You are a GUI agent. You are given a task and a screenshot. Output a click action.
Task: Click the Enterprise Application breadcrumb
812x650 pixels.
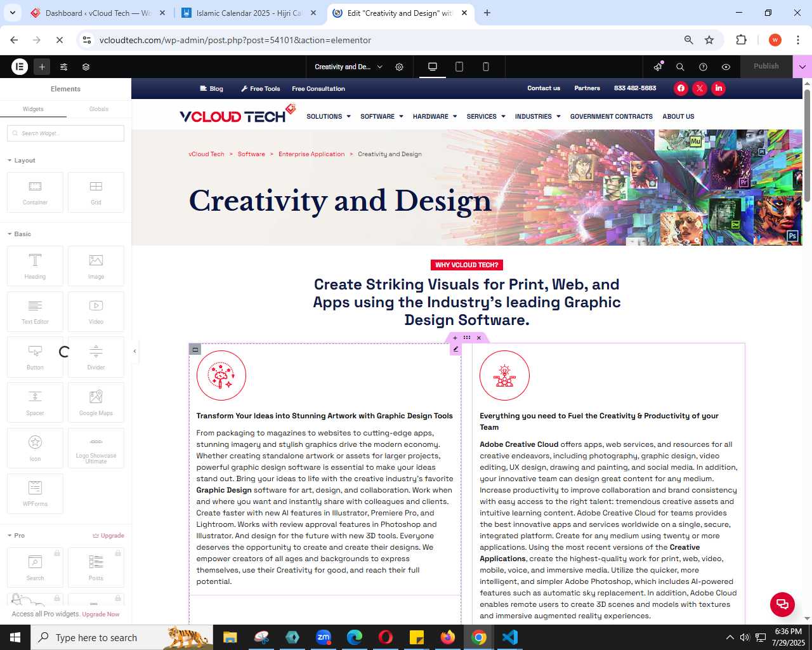(x=311, y=154)
